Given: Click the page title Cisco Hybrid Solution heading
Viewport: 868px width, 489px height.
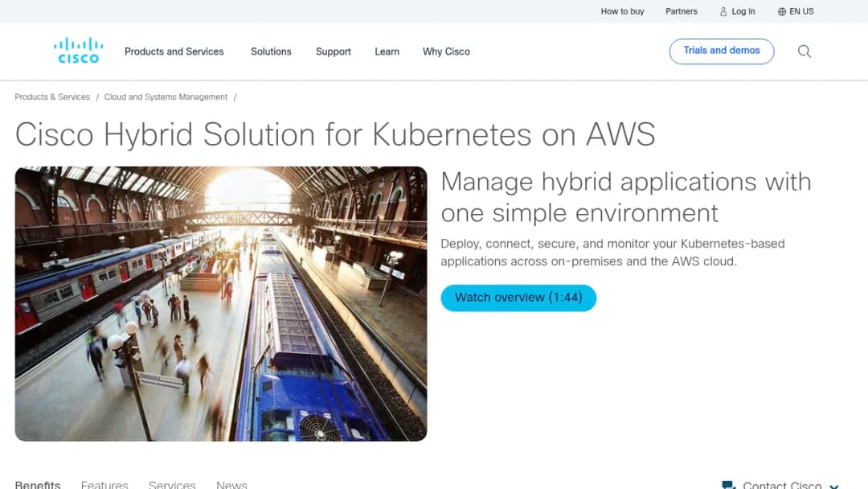Looking at the screenshot, I should pos(335,134).
